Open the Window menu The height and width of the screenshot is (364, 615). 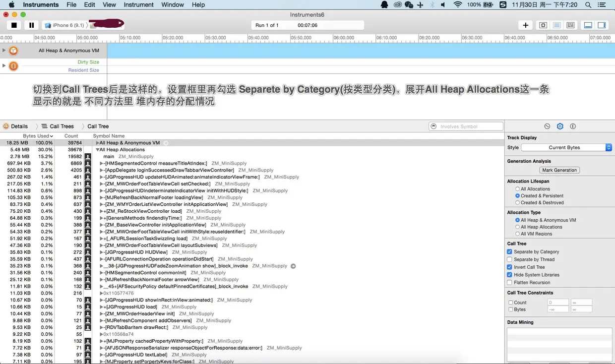(173, 4)
